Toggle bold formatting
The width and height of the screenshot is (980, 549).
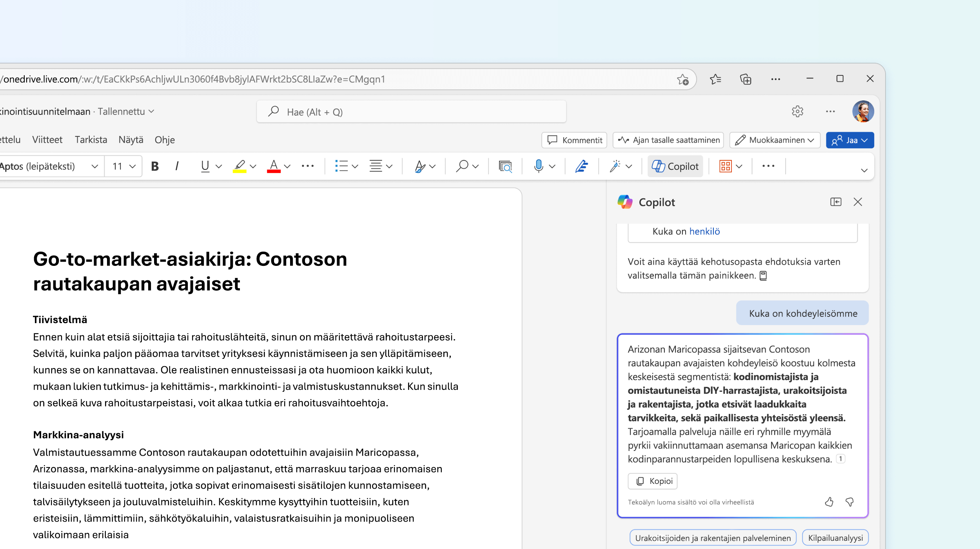155,166
